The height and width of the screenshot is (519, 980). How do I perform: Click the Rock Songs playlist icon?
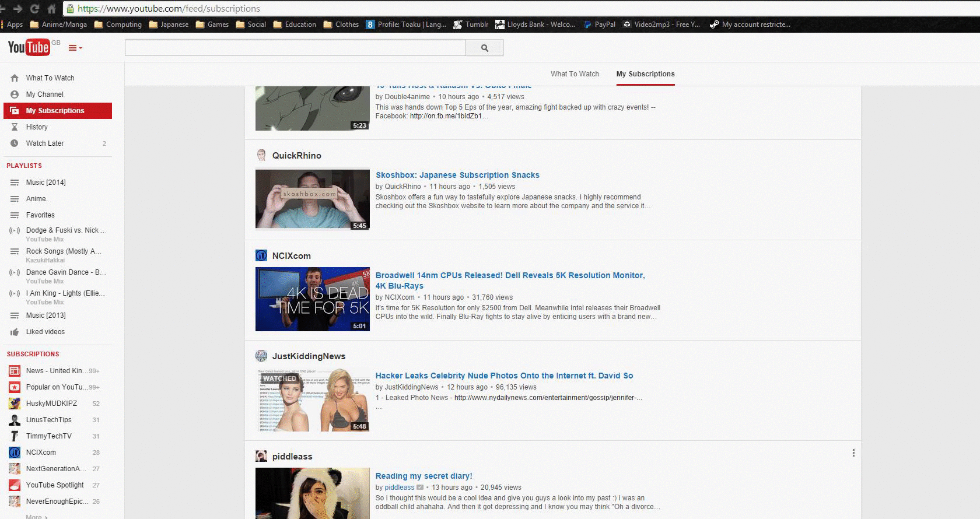pos(15,251)
